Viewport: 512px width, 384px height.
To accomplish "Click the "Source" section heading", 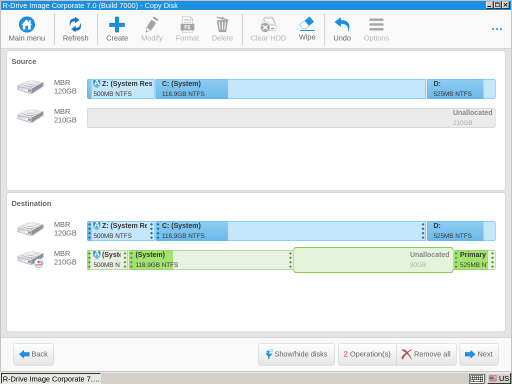I will pyautogui.click(x=24, y=61).
